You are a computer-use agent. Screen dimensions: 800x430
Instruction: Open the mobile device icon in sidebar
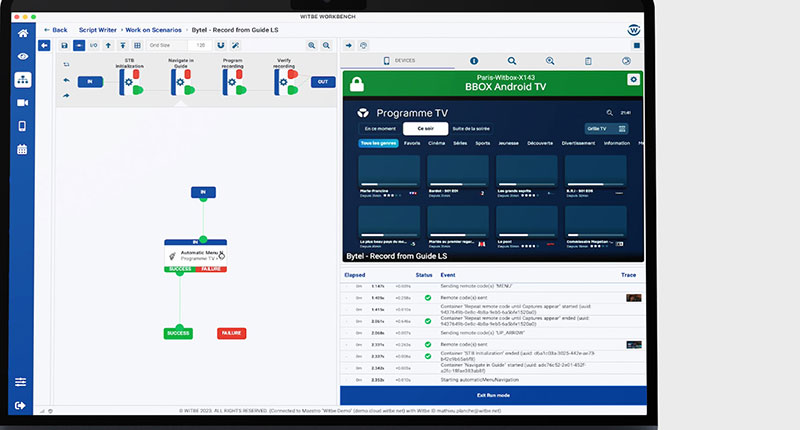[x=22, y=126]
